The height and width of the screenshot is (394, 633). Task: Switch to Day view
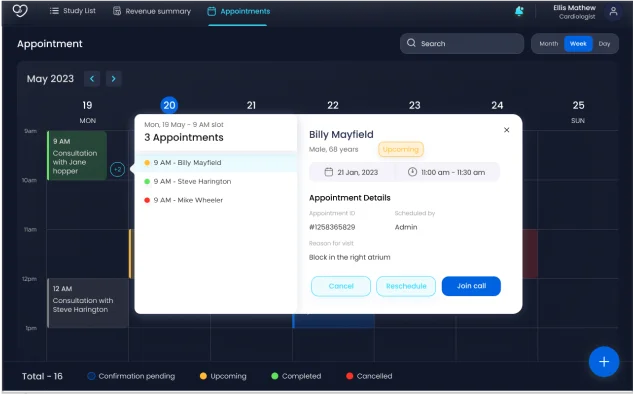click(604, 44)
